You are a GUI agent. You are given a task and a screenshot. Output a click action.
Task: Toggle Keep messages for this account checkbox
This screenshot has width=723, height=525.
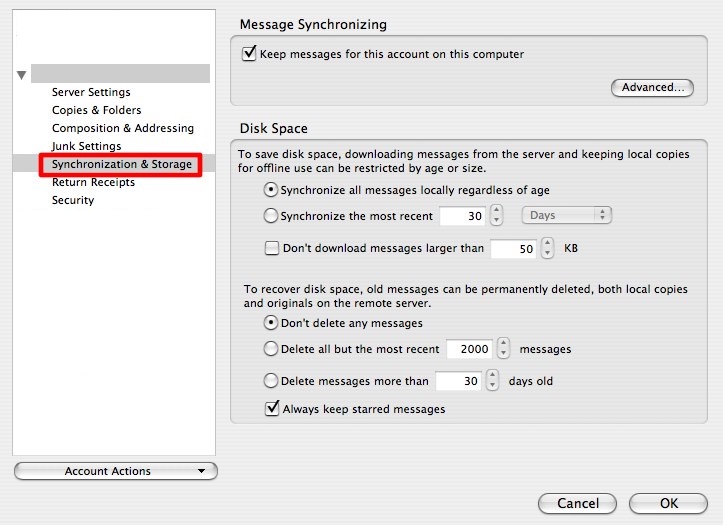click(249, 54)
